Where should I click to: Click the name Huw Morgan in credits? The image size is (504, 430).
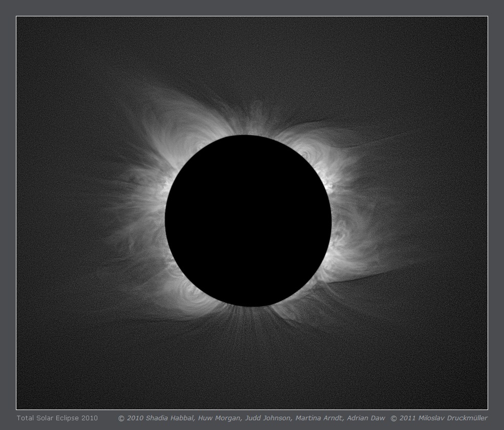pos(218,418)
